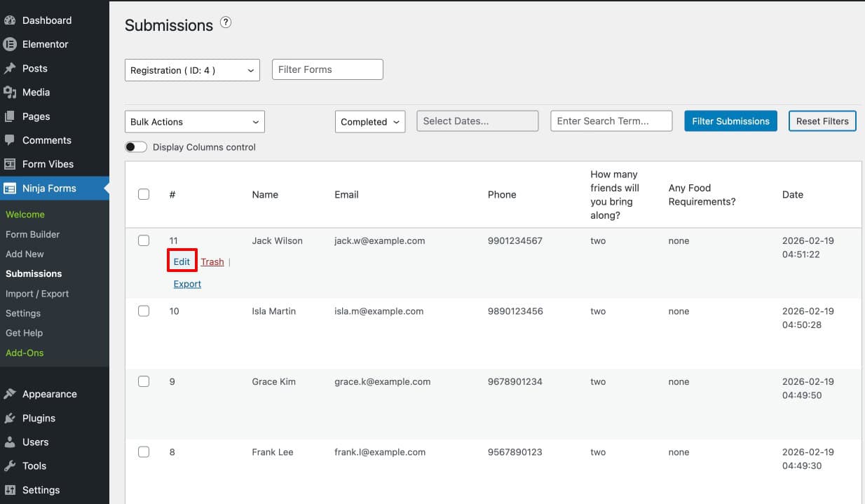Click the Export link for submission 11
The width and height of the screenshot is (865, 504).
point(187,284)
